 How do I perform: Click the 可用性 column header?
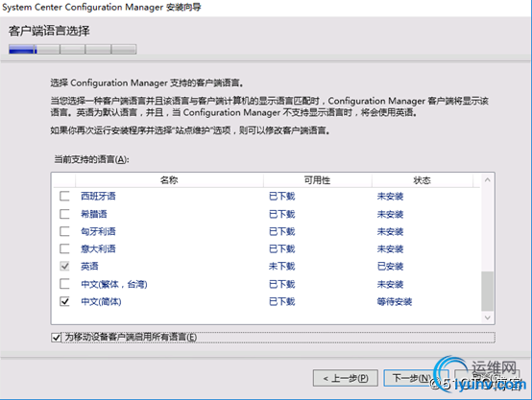[318, 180]
